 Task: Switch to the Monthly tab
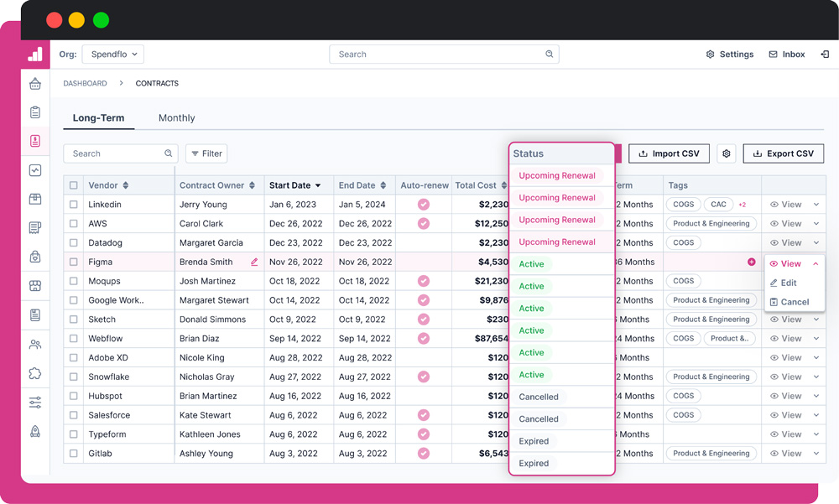(x=176, y=117)
